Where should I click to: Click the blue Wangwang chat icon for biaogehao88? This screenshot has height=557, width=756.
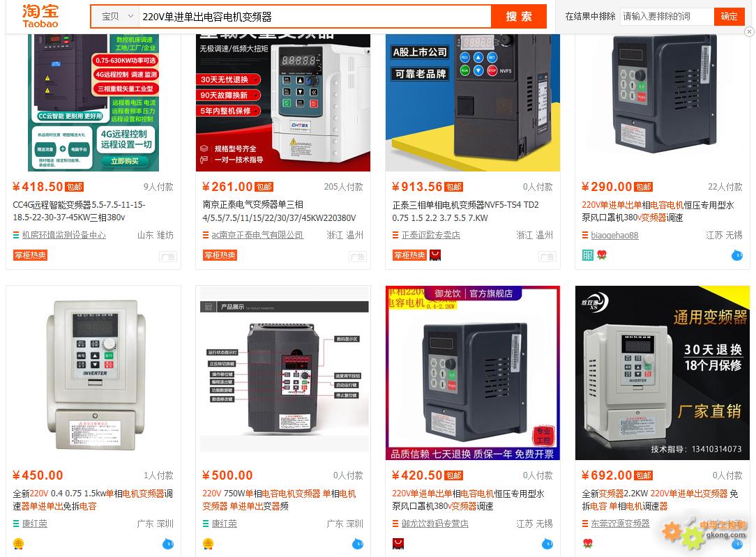pyautogui.click(x=736, y=255)
